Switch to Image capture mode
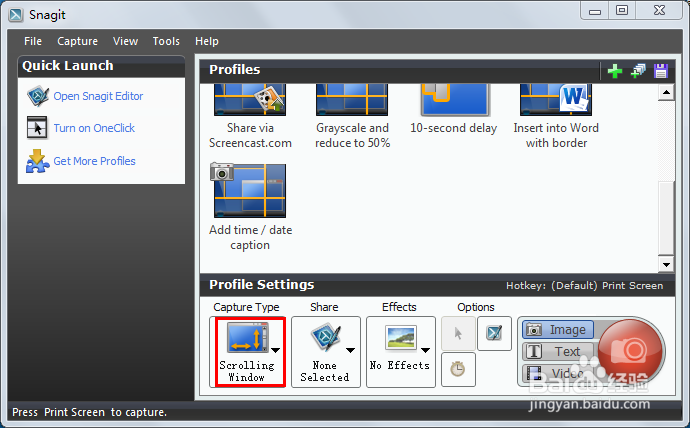 click(558, 329)
